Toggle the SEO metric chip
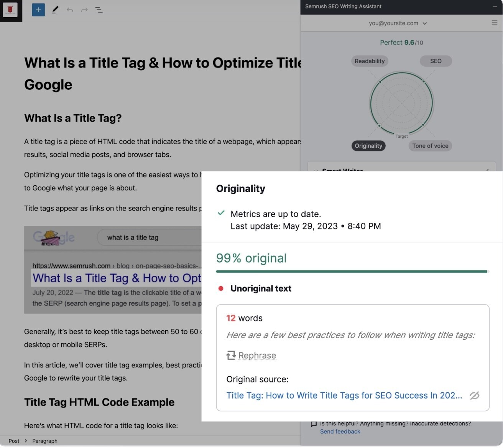503x448 pixels. tap(436, 61)
